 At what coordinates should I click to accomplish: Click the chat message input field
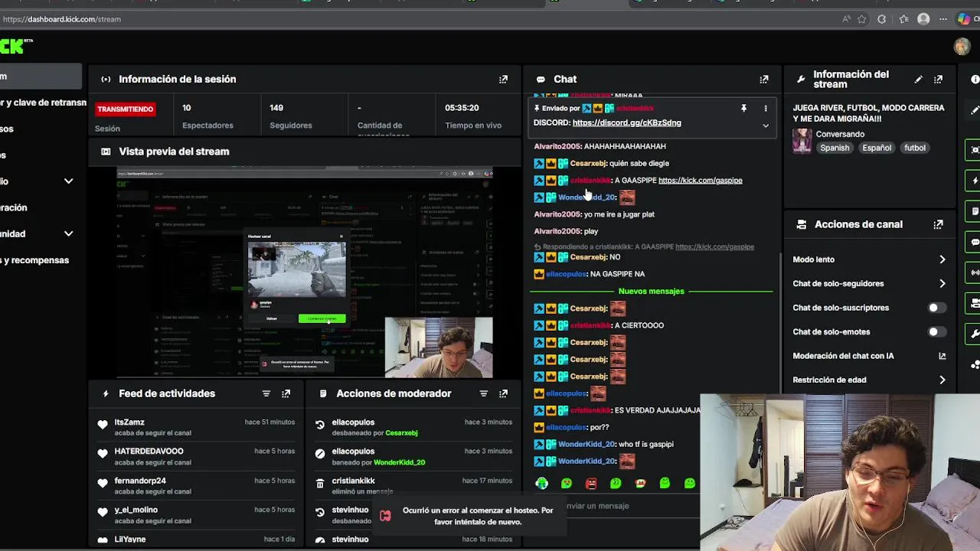coord(612,506)
